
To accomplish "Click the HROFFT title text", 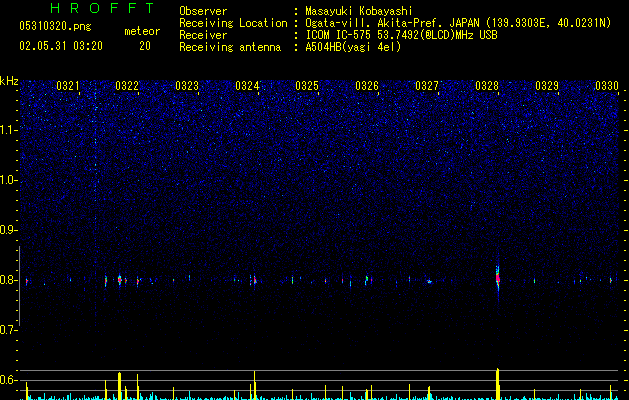I will point(103,8).
